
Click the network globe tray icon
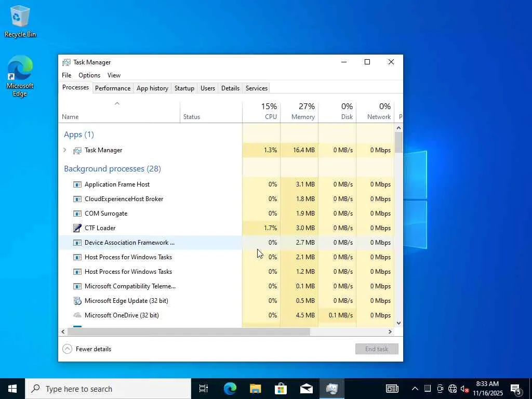pos(453,389)
